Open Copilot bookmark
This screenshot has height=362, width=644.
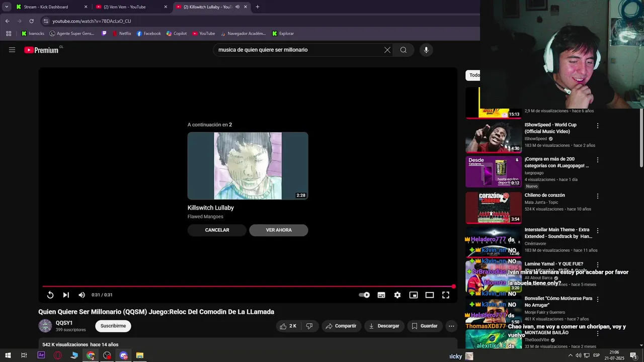click(176, 34)
